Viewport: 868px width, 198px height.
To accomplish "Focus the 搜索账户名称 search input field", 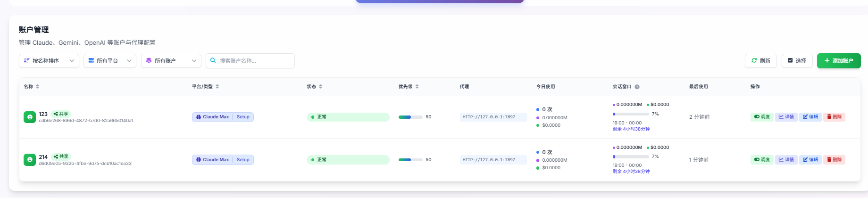I will 250,61.
